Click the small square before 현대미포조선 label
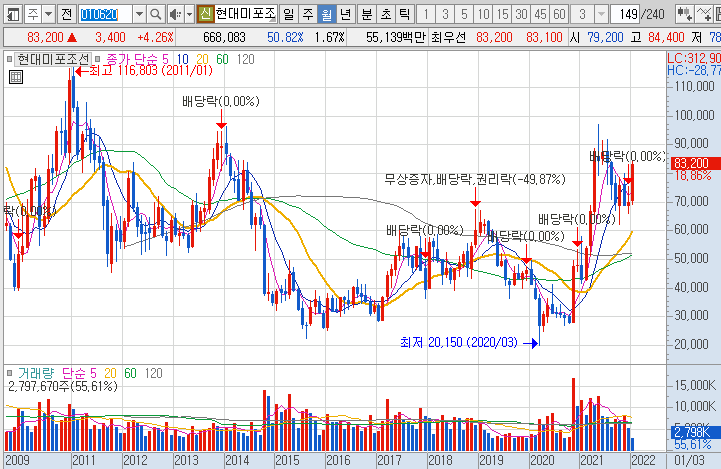721x469 pixels. [9, 59]
